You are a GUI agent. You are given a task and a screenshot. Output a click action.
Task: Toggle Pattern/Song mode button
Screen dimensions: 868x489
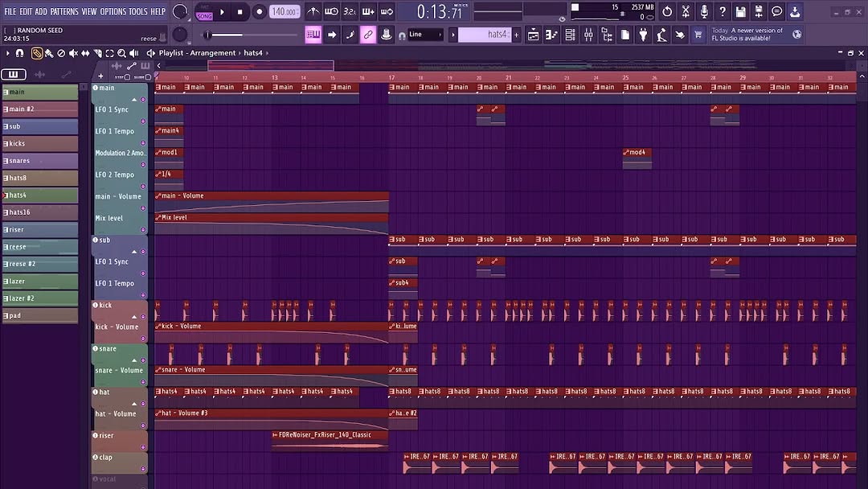(204, 12)
